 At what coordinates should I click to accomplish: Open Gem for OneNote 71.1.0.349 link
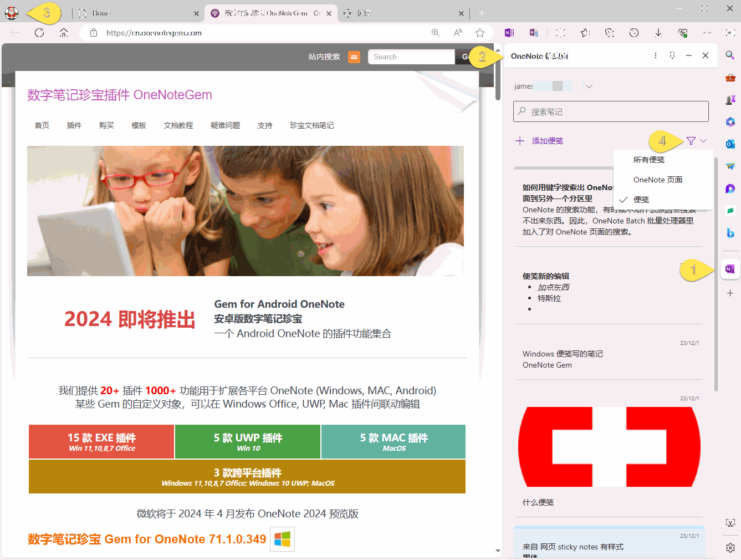(x=147, y=539)
